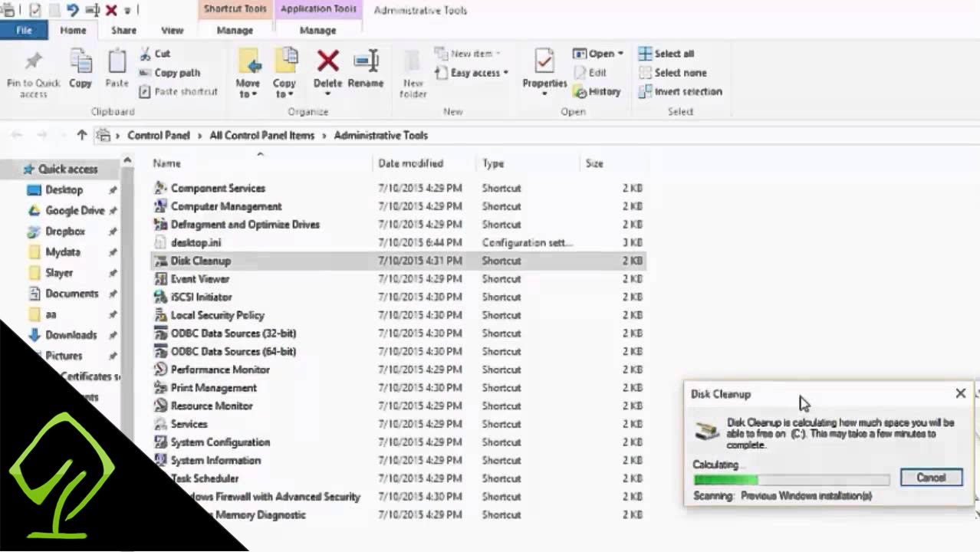Open quick access toolbar customize dropdown
The width and height of the screenshot is (980, 552).
click(x=127, y=11)
